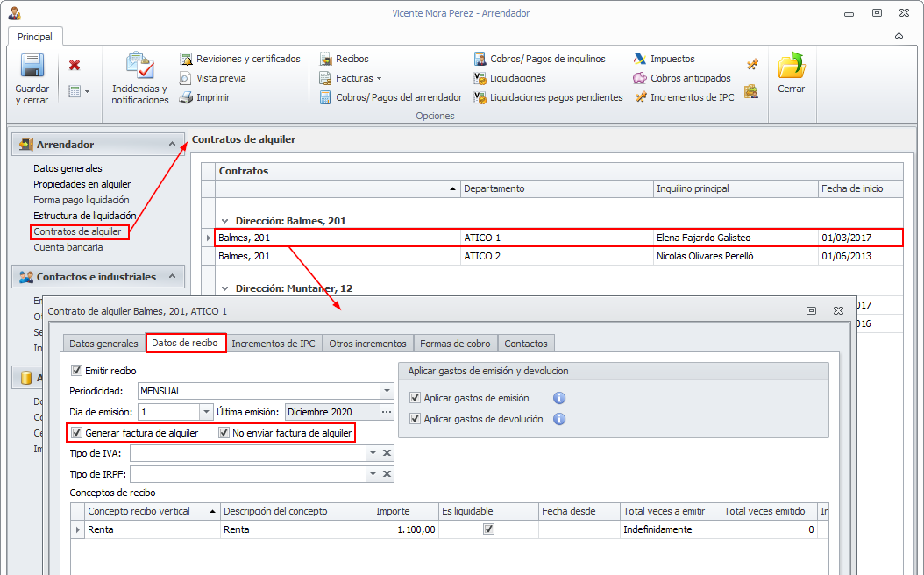
Task: Collapse the ribbon with top-right chevron
Action: (x=899, y=36)
